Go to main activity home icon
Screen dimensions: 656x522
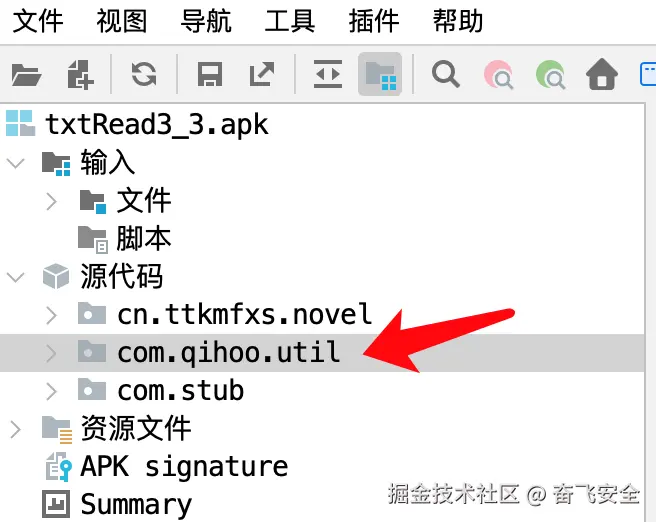pyautogui.click(x=602, y=74)
